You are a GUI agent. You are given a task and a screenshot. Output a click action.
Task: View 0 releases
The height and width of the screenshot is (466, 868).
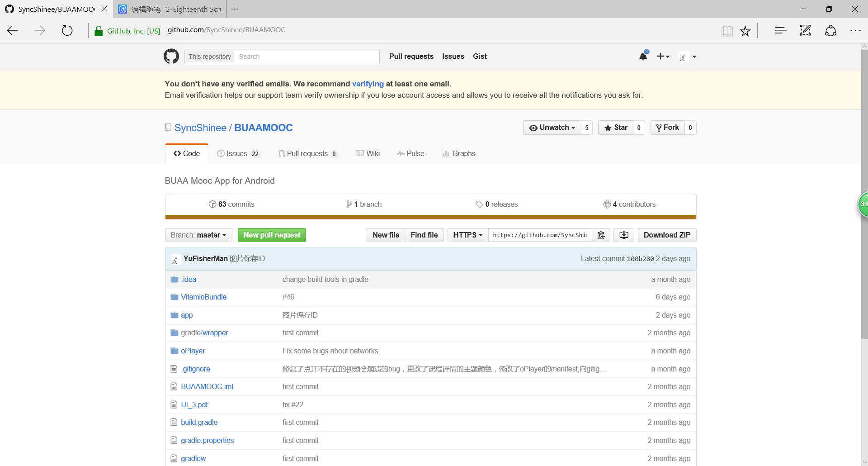click(497, 204)
